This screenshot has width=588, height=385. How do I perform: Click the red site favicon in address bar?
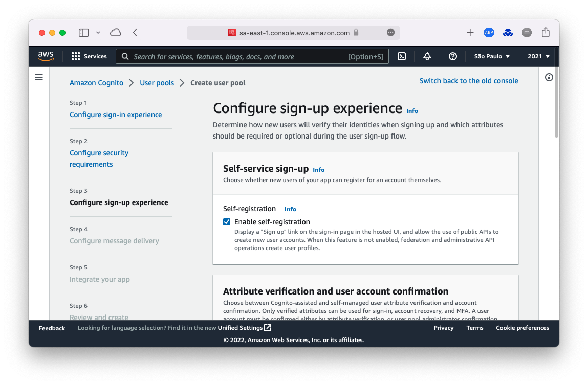[x=232, y=33]
